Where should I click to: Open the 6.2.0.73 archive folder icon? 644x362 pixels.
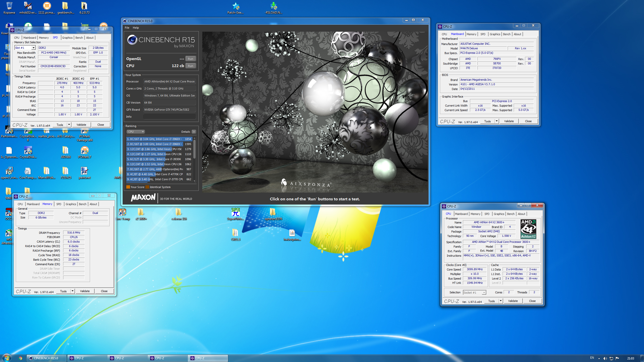(x=84, y=8)
